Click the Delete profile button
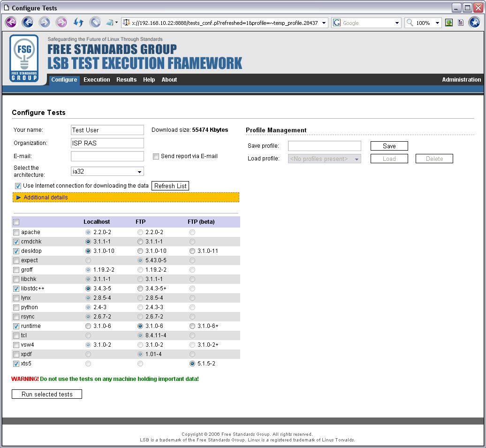Viewport: 486px width, 448px height. tap(434, 159)
